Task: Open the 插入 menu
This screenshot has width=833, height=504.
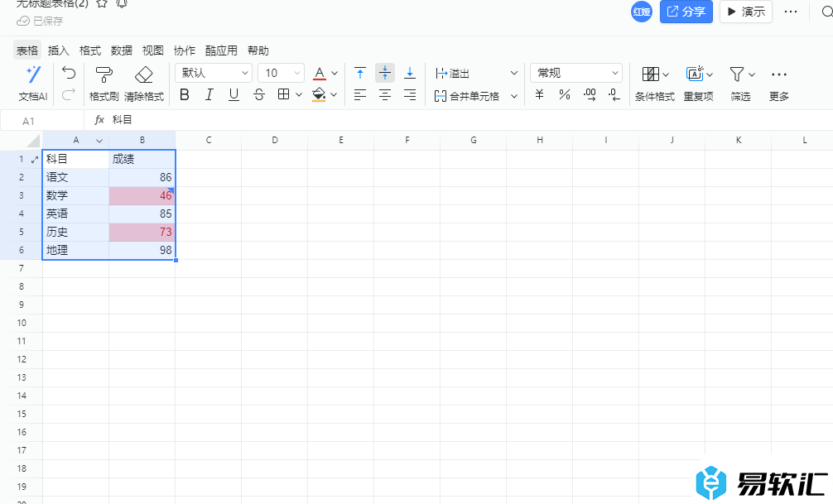Action: pyautogui.click(x=59, y=50)
